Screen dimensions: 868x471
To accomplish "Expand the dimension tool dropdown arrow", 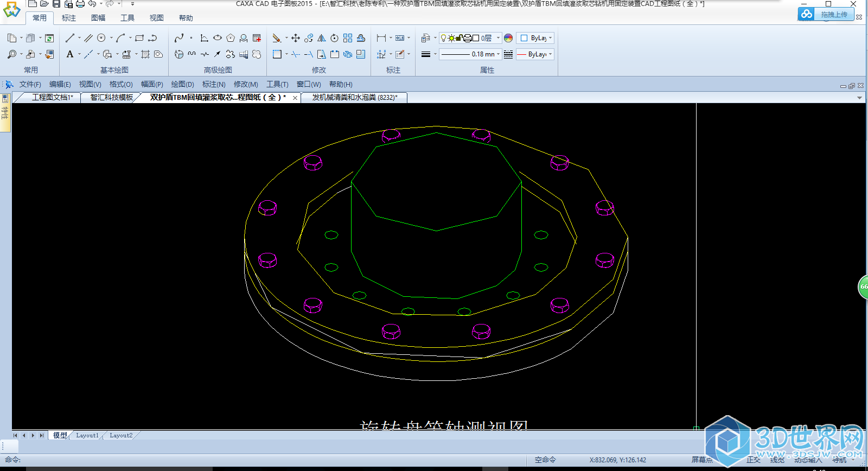I will [391, 38].
